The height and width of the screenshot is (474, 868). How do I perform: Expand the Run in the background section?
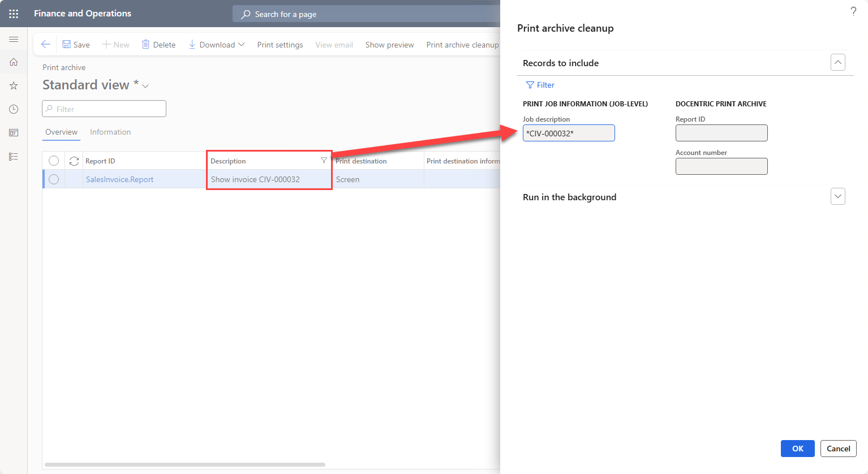[x=837, y=196]
